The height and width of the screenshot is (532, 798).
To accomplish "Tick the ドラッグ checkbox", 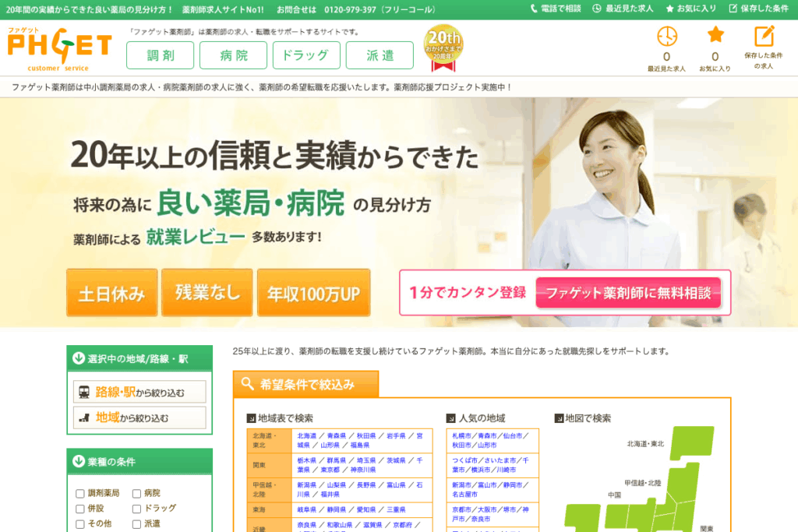I will [x=136, y=508].
